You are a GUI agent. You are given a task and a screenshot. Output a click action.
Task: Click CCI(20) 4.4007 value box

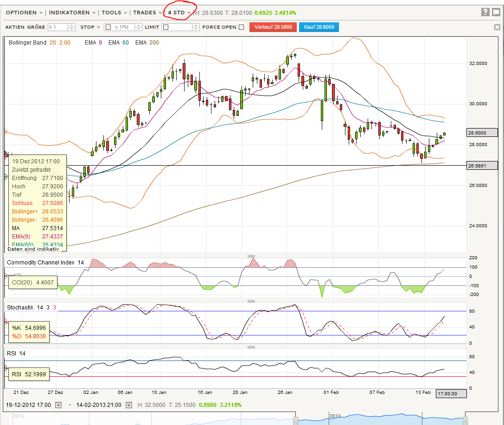click(33, 283)
